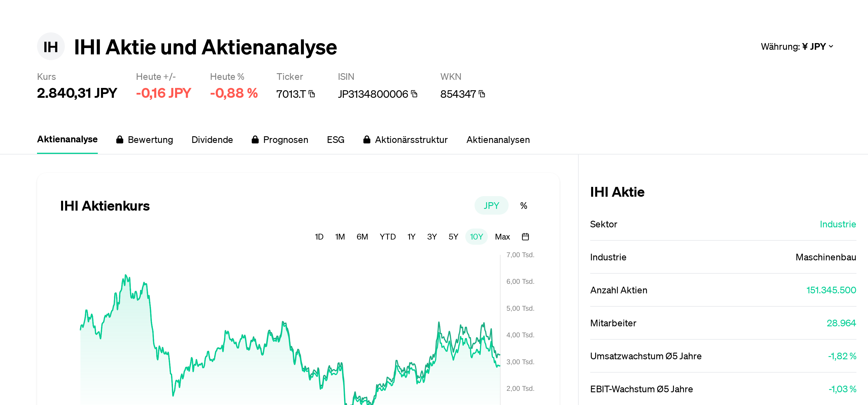Select the 6M chart range

pos(362,237)
